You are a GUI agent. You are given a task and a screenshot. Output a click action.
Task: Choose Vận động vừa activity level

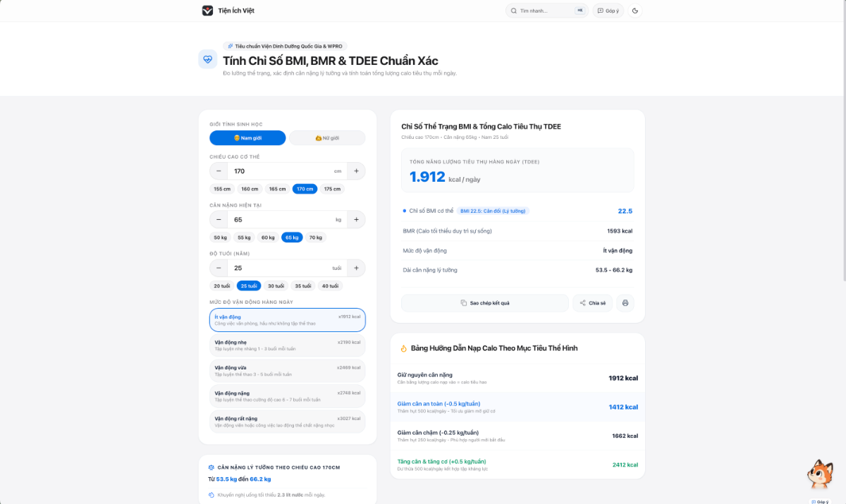(x=288, y=371)
